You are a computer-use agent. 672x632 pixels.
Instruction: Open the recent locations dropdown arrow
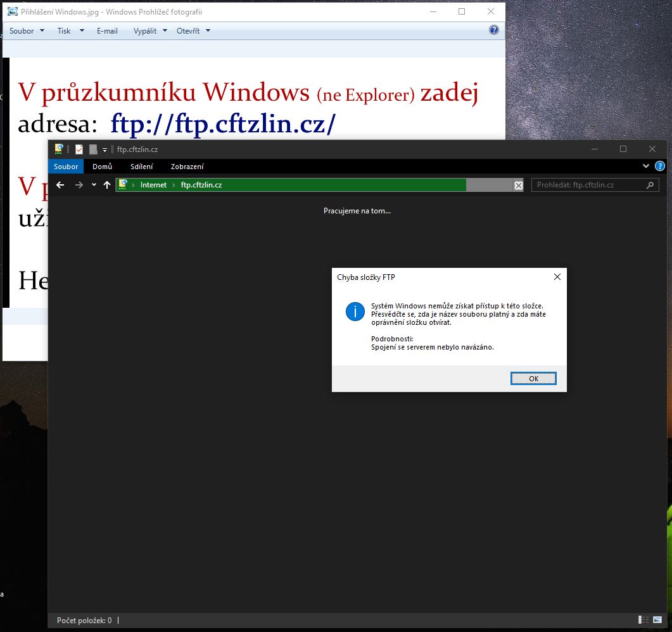click(94, 185)
